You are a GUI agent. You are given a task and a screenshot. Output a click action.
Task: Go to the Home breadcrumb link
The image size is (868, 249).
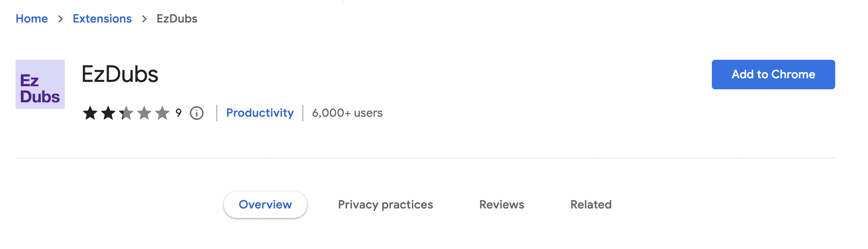(32, 19)
